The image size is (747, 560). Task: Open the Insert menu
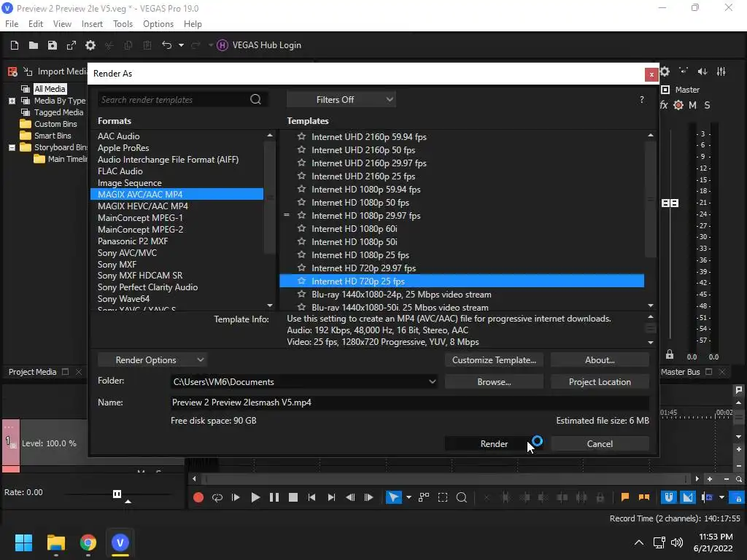point(92,24)
